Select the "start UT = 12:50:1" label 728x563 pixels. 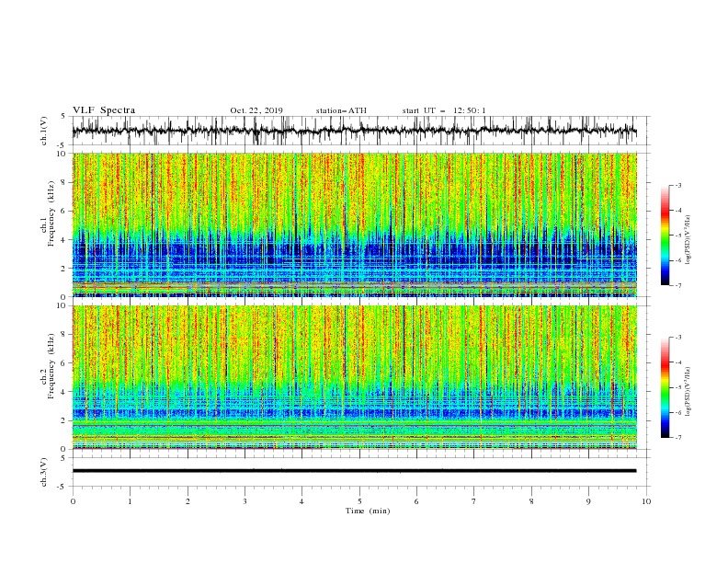(x=444, y=110)
